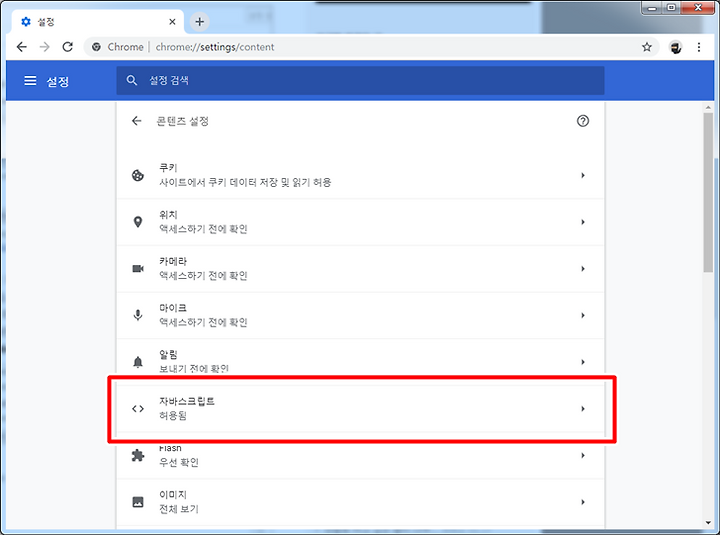Minimize the Chrome window
Viewport: 720px width, 535px height.
[652, 8]
